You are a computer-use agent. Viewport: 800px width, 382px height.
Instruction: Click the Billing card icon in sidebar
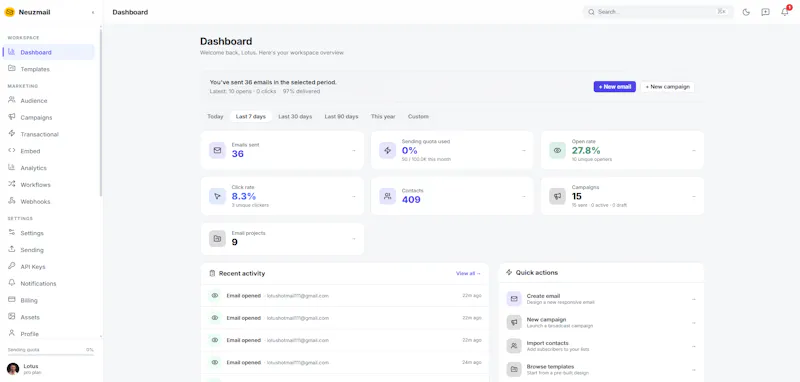click(12, 300)
